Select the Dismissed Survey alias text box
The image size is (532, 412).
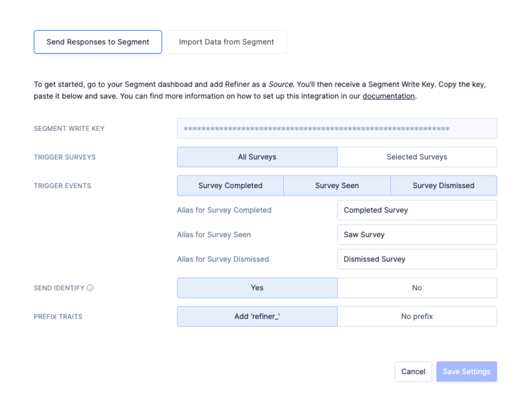[417, 259]
